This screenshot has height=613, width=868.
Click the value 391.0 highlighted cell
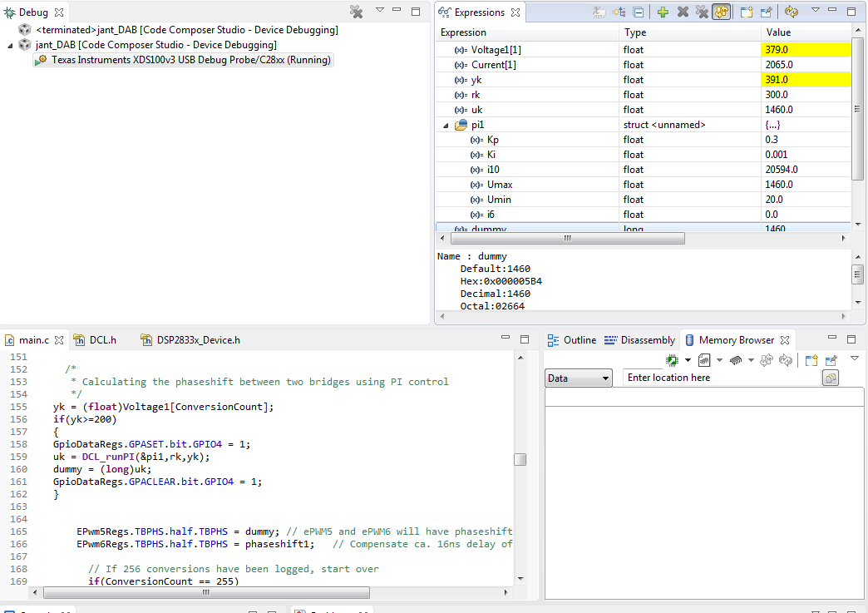(806, 80)
